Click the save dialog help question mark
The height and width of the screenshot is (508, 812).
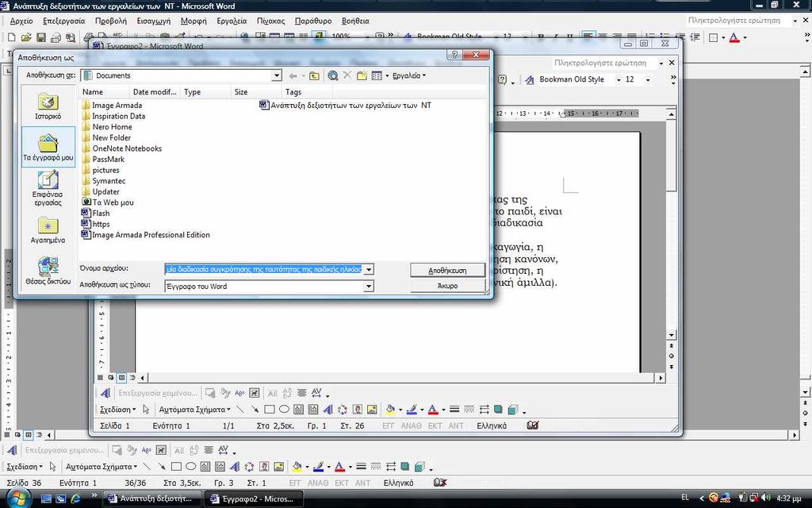(454, 55)
